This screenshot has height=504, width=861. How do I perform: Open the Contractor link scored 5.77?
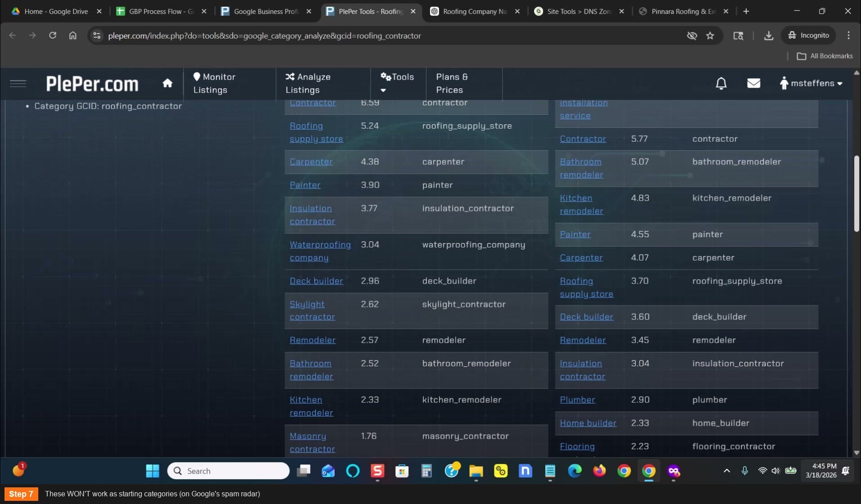[583, 139]
